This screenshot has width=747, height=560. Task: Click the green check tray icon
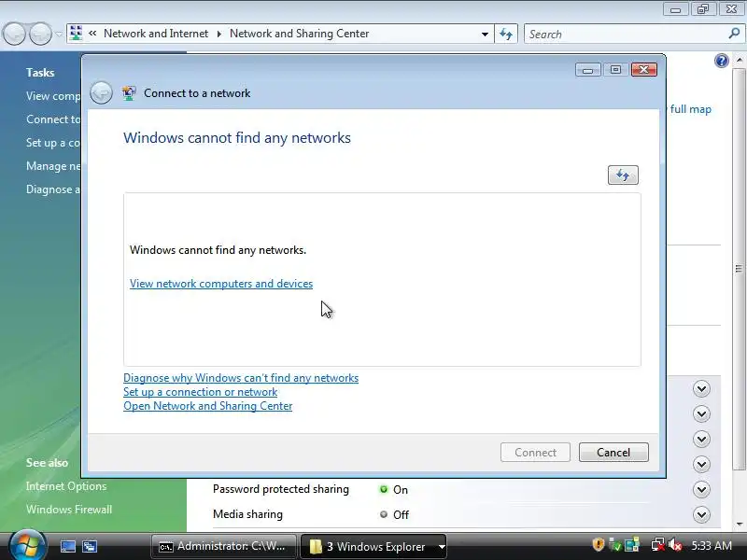[615, 545]
